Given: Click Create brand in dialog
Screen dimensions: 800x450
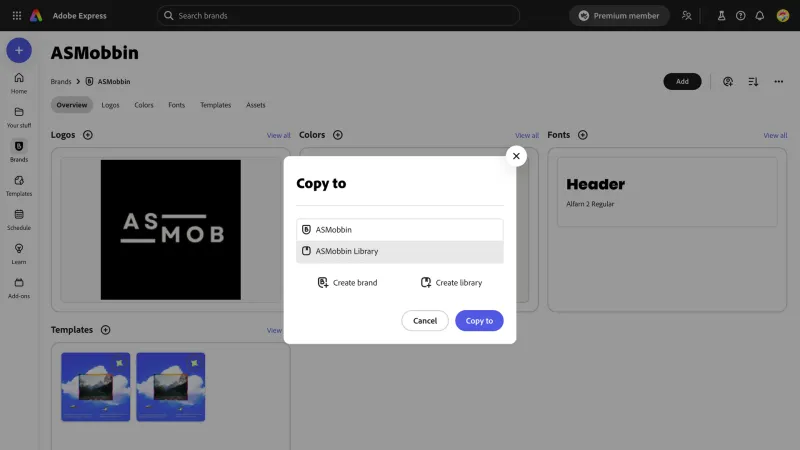Looking at the screenshot, I should coord(347,283).
